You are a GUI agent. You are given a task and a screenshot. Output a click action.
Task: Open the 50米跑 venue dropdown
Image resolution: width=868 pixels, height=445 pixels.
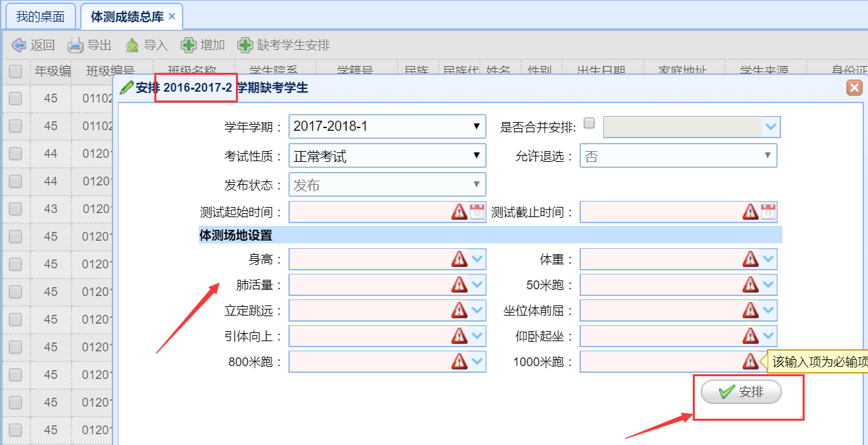[x=768, y=285]
